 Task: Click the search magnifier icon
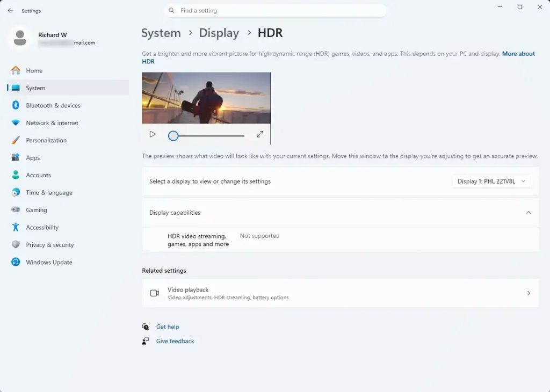pos(171,11)
